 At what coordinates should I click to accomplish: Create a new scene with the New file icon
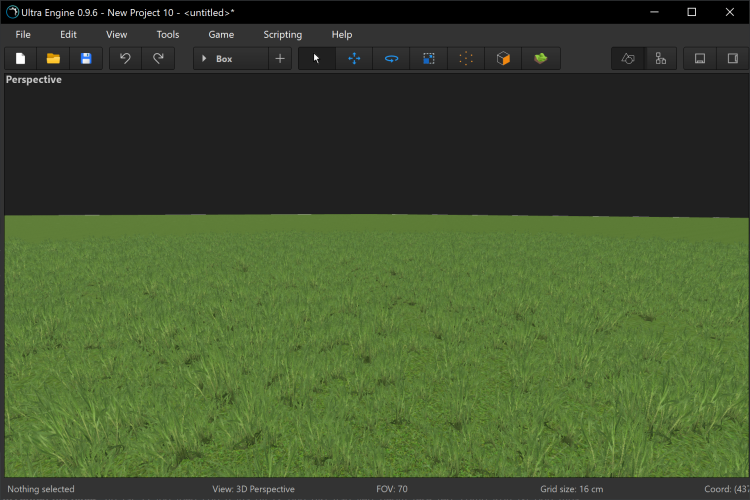pyautogui.click(x=21, y=58)
